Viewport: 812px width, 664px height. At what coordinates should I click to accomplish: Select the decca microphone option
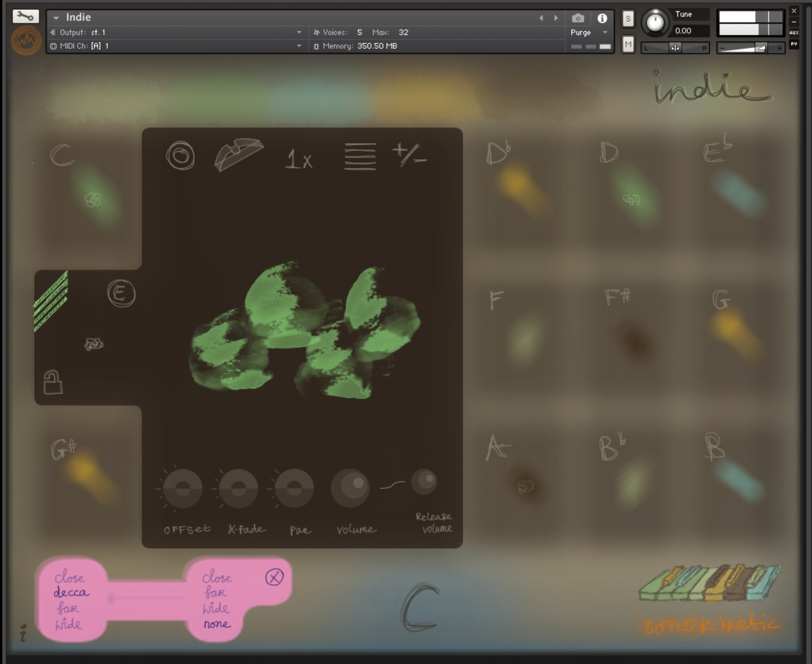[71, 593]
